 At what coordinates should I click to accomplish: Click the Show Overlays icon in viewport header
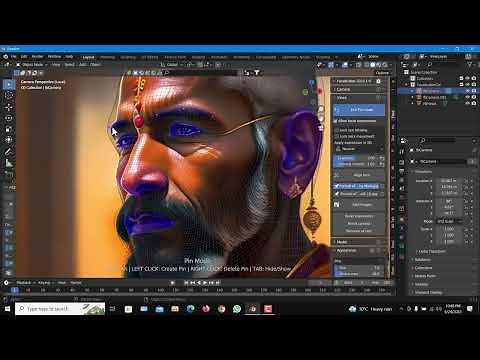point(346,65)
